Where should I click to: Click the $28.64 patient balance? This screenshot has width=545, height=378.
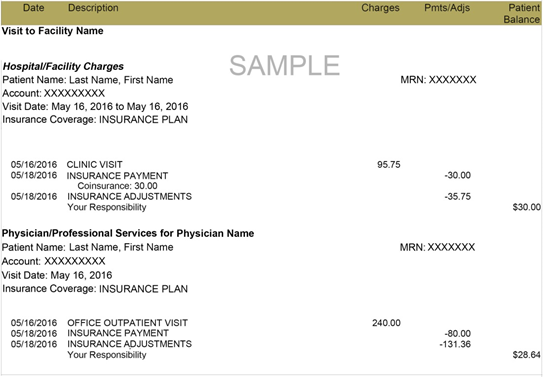pyautogui.click(x=527, y=355)
